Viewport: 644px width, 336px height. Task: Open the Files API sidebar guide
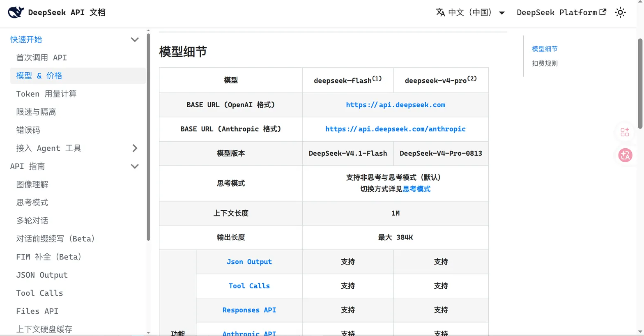tap(37, 311)
